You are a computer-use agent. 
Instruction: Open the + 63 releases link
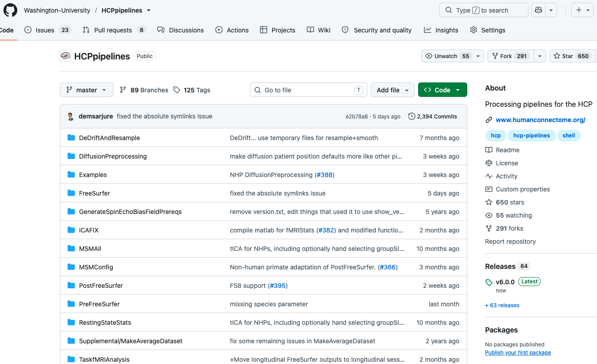tap(502, 305)
